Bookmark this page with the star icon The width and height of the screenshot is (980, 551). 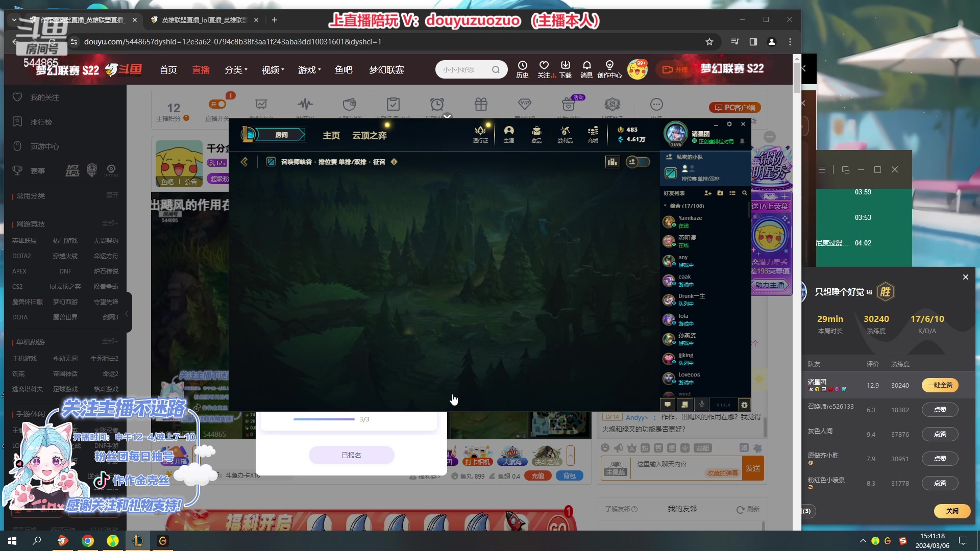[709, 42]
